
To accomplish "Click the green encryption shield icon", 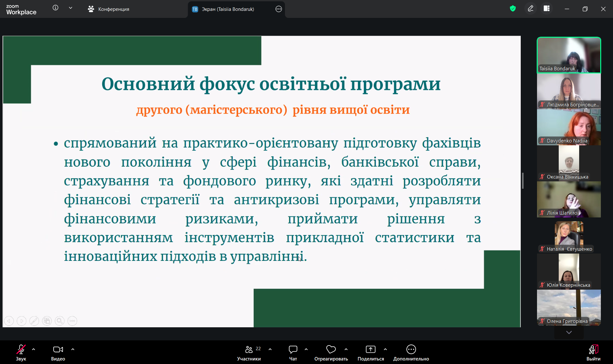I will point(513,9).
